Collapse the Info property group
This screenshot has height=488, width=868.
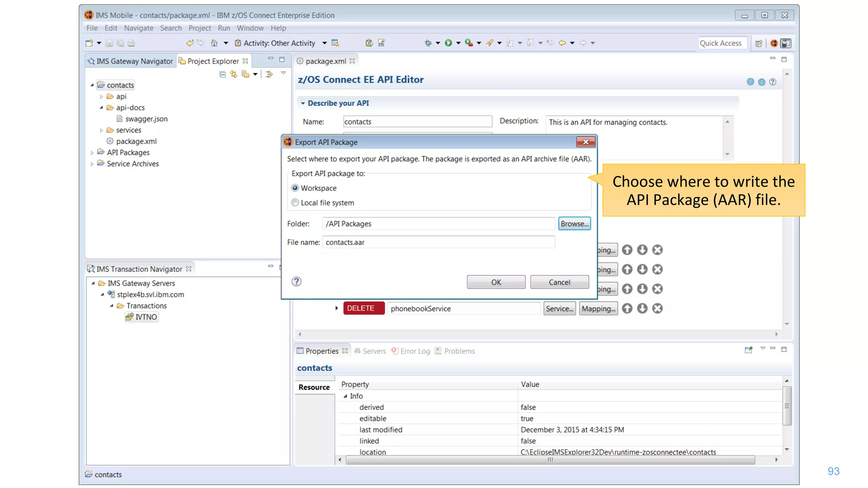345,396
